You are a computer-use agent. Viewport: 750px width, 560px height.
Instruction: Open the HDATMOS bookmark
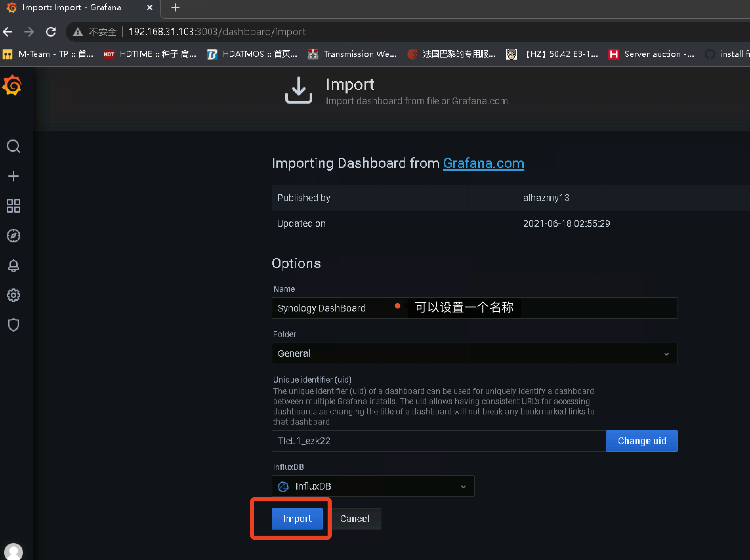(252, 54)
